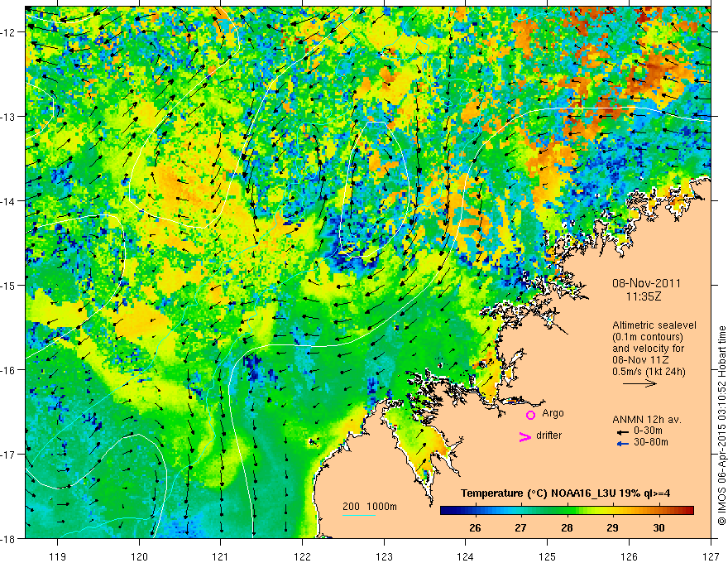The width and height of the screenshot is (728, 563).
Task: Click longitude axis label 120
Action: [x=139, y=556]
